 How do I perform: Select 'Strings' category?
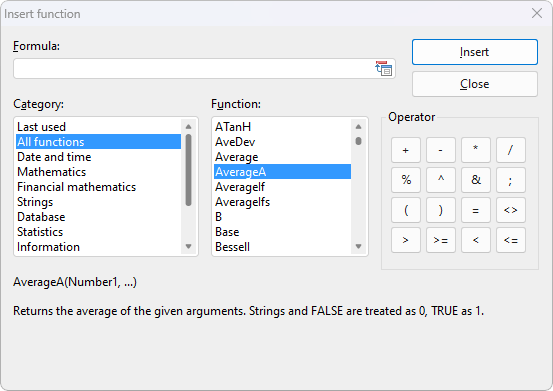click(x=98, y=202)
